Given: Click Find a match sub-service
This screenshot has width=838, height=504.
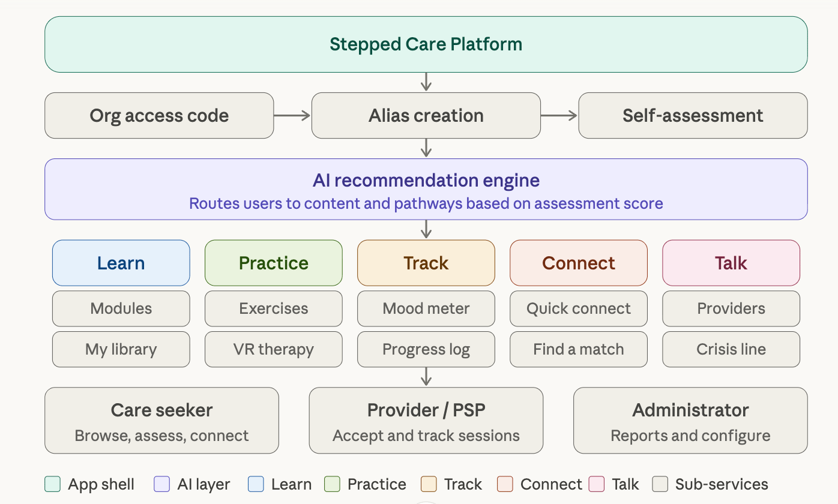Looking at the screenshot, I should tap(579, 349).
